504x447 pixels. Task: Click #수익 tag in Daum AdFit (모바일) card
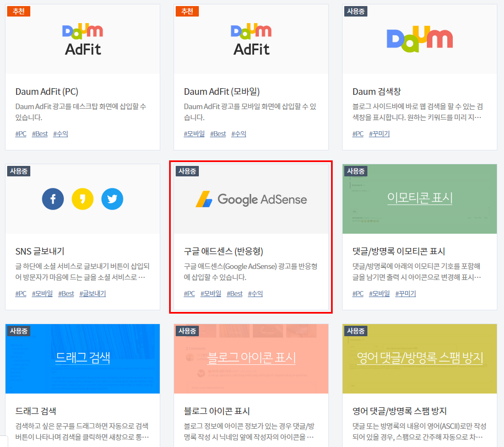pyautogui.click(x=239, y=134)
